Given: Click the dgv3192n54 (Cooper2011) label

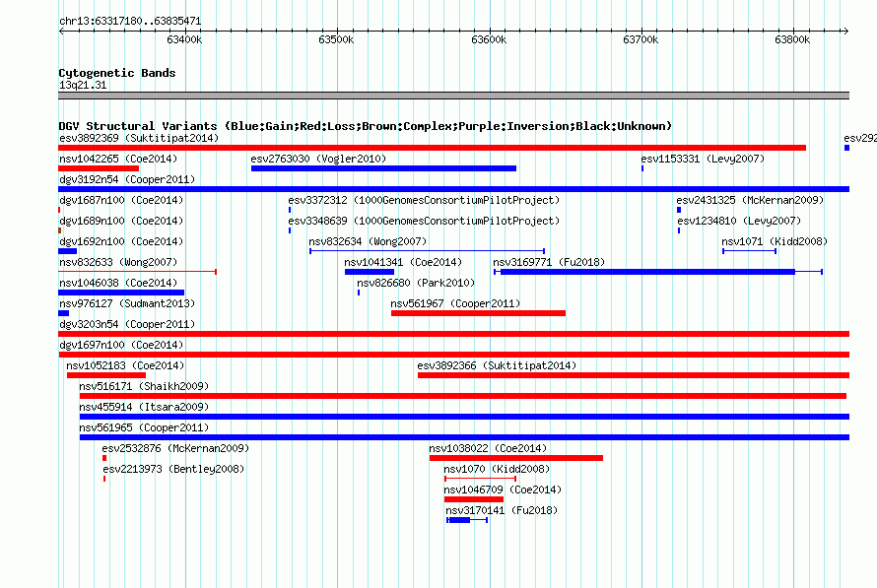Looking at the screenshot, I should tap(127, 179).
